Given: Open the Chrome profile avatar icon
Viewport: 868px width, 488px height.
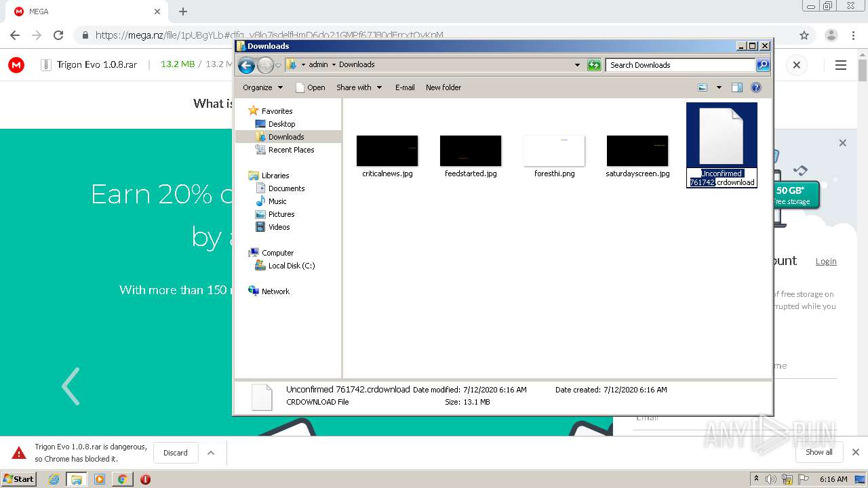Looking at the screenshot, I should tap(831, 35).
